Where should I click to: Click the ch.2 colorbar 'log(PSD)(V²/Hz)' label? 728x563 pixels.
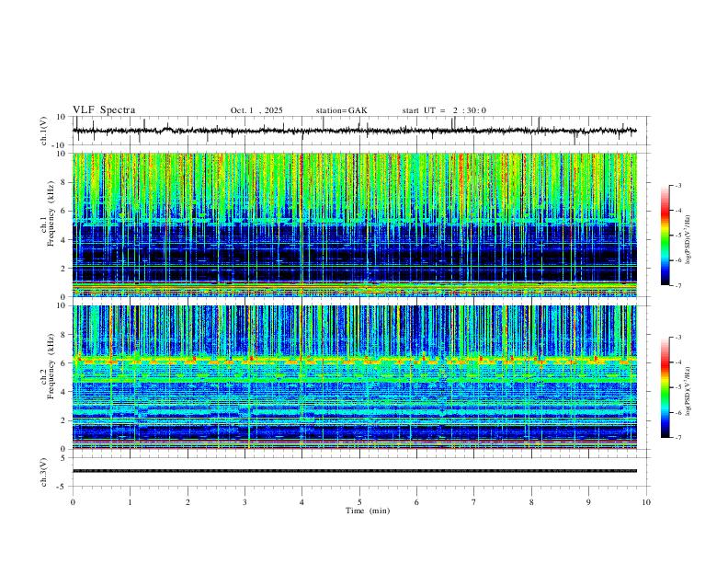click(x=688, y=391)
